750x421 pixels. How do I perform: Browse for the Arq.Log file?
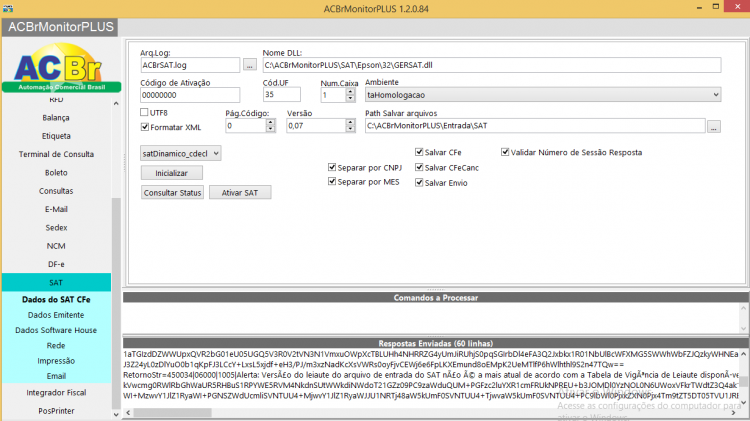250,65
